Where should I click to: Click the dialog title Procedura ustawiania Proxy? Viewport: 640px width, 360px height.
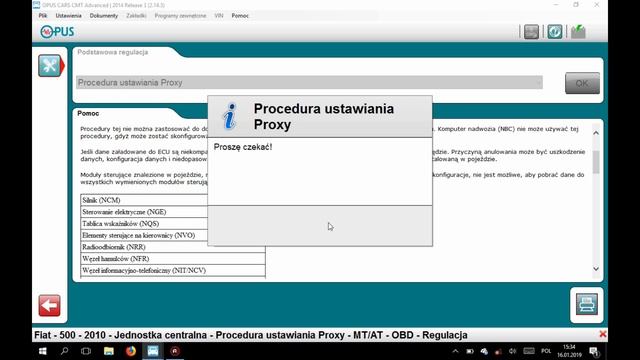click(x=324, y=116)
